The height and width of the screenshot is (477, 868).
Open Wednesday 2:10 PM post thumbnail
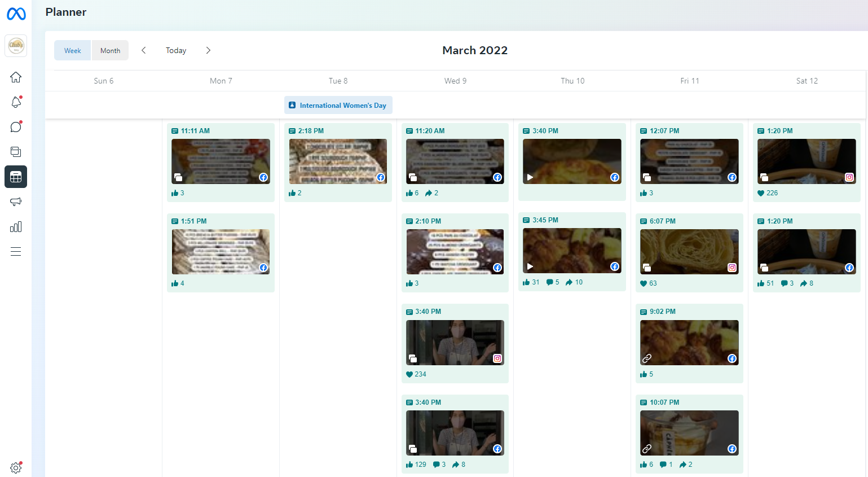455,252
